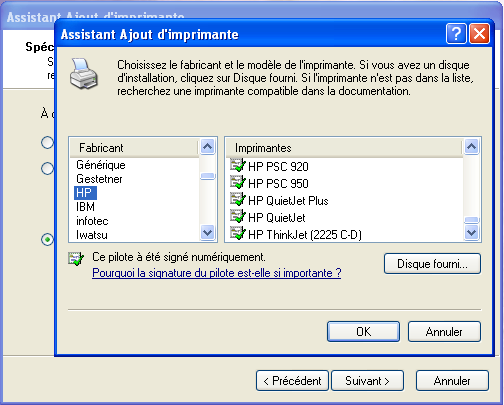Click signed driver icon for HP QuietJet Plus
Screen dimensions: 504x405
(238, 199)
